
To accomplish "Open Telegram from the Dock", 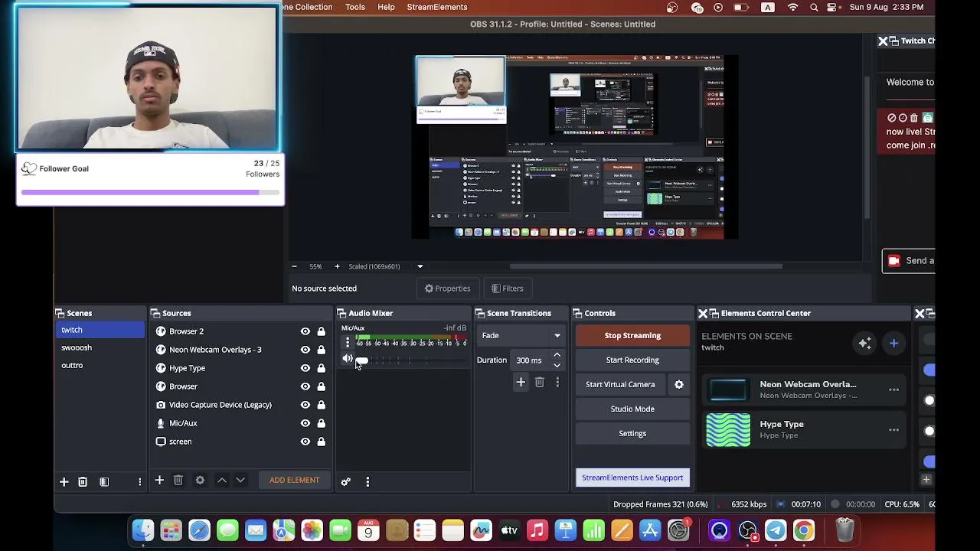I will point(776,530).
